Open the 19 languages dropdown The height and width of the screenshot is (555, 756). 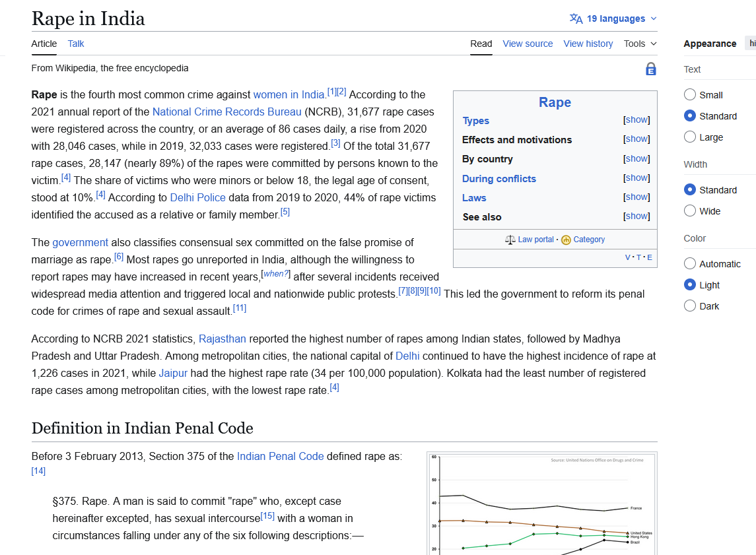(613, 18)
